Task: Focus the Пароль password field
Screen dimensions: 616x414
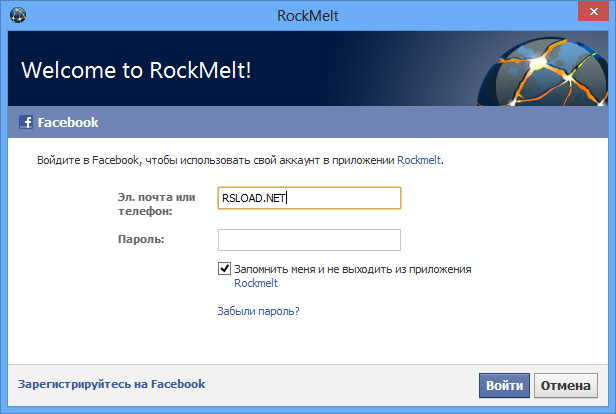Action: click(x=309, y=240)
